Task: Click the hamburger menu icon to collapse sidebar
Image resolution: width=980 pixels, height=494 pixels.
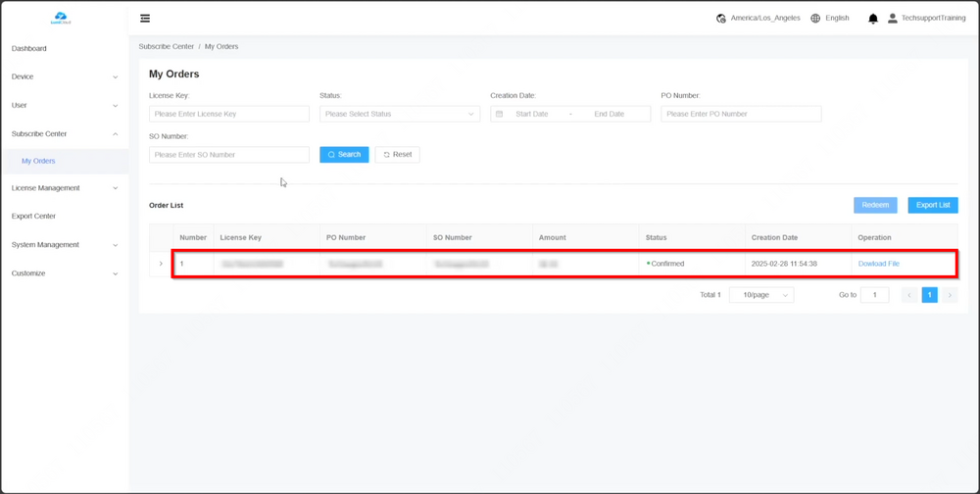Action: coord(145,19)
